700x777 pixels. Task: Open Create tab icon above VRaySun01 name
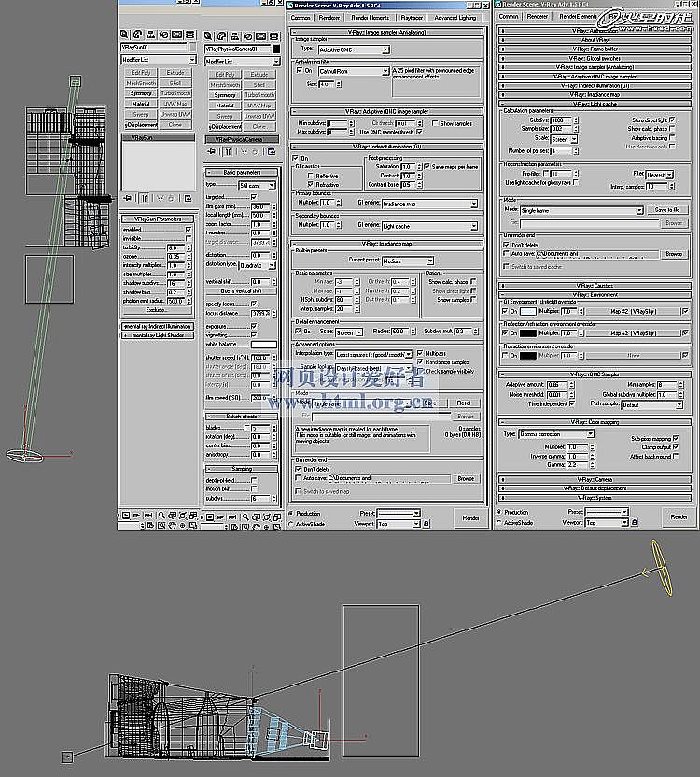(x=124, y=35)
